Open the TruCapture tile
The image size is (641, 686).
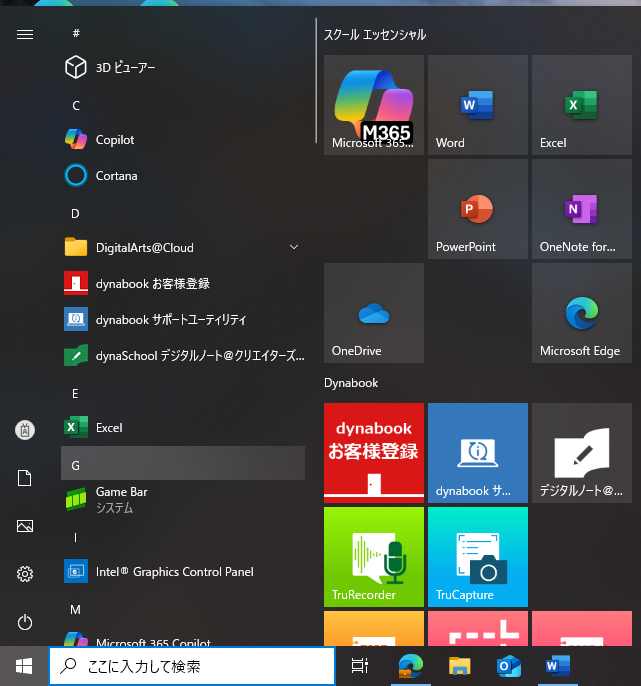(477, 557)
